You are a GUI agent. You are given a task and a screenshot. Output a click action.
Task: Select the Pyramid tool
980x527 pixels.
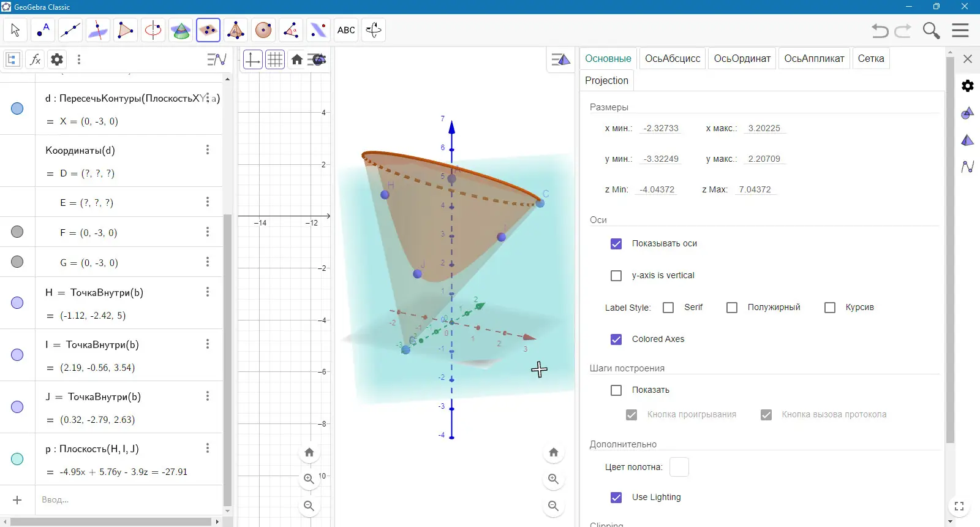[x=236, y=30]
